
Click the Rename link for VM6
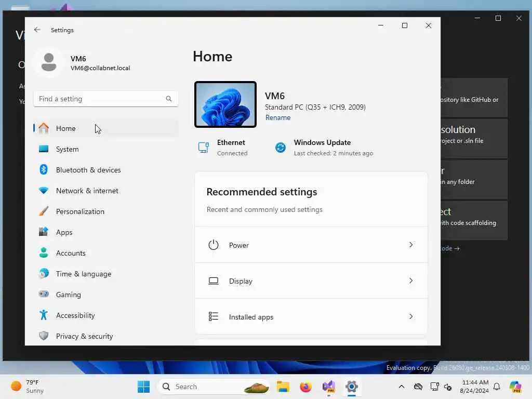278,117
